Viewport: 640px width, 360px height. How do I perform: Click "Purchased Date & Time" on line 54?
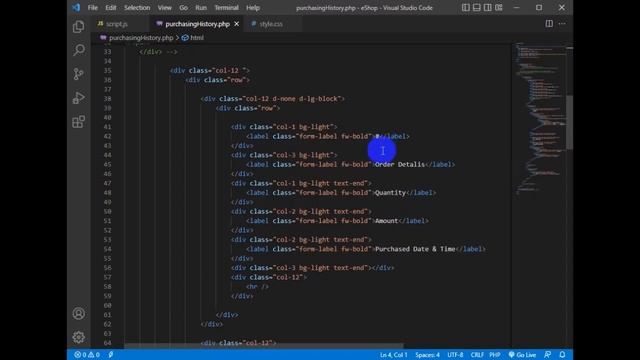point(415,249)
